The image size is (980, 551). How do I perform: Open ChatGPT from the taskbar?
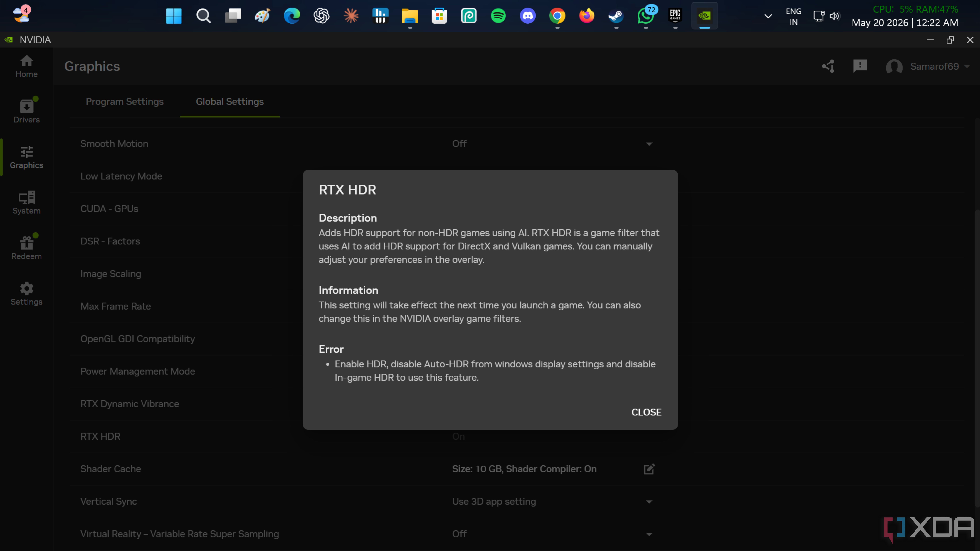pos(321,16)
